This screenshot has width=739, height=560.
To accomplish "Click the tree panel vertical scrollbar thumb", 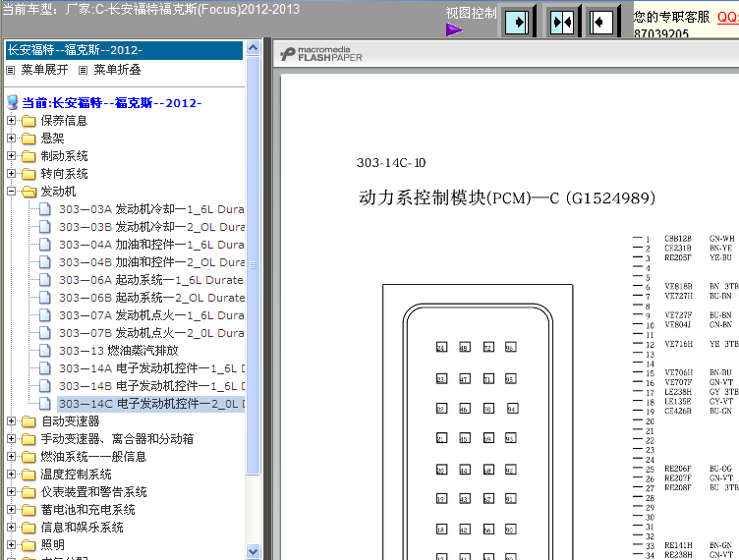I will (x=254, y=265).
